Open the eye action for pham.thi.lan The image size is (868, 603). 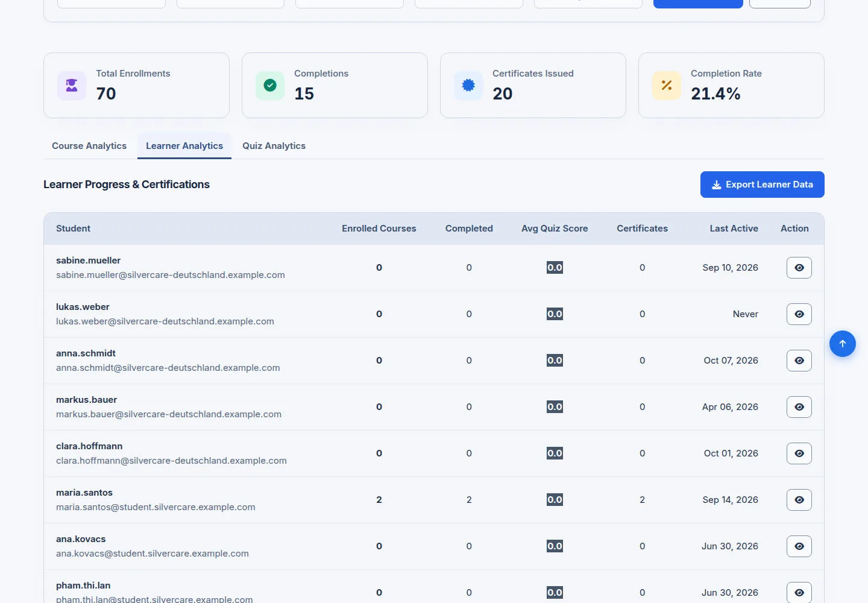click(x=799, y=593)
